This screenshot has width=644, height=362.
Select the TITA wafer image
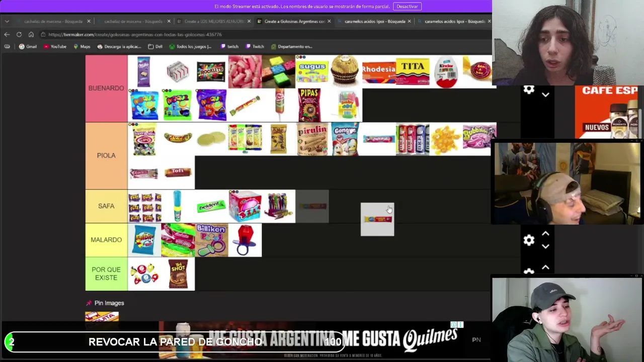413,71
